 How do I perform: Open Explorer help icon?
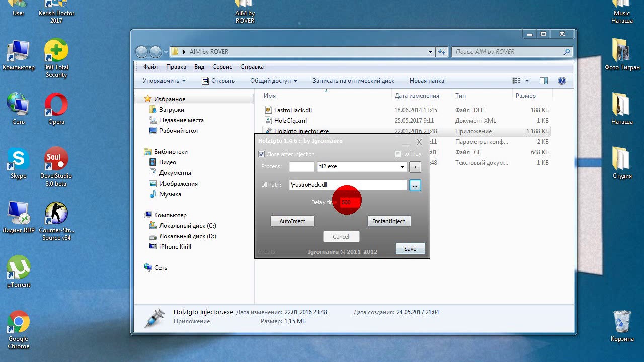tap(562, 81)
